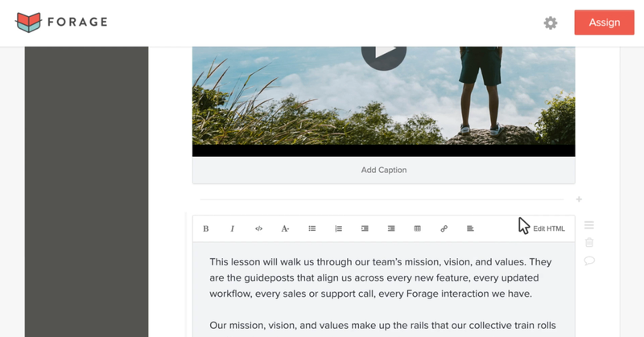Add a hyperlink with link icon
Viewport: 644px width, 337px height.
click(444, 228)
